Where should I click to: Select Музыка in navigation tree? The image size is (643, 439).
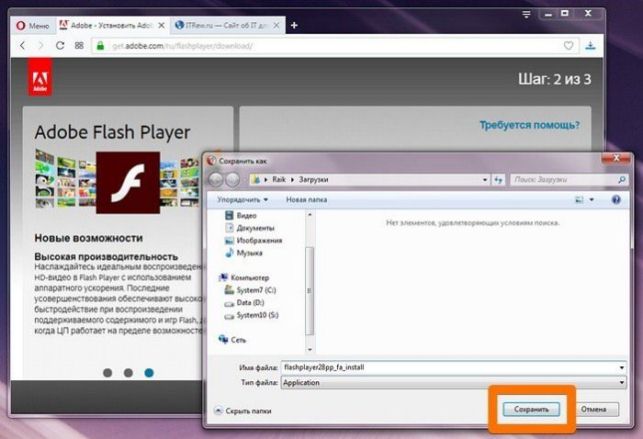click(x=244, y=253)
